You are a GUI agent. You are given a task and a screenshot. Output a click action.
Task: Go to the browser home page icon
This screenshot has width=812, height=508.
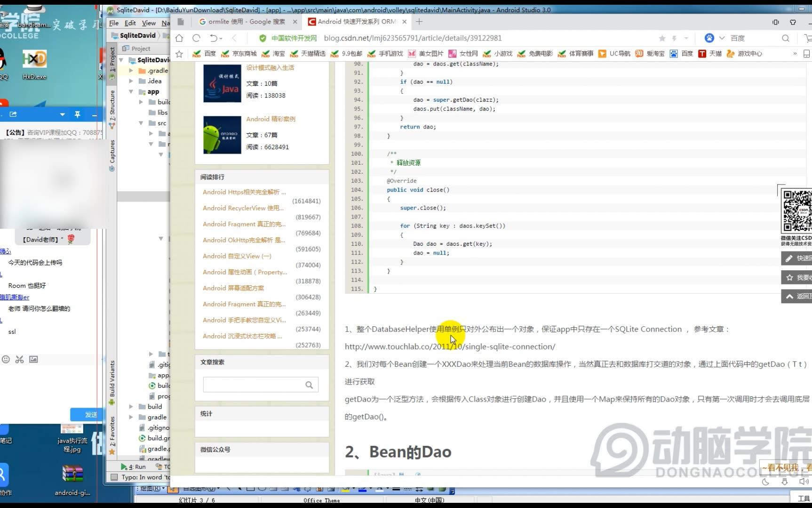(179, 38)
